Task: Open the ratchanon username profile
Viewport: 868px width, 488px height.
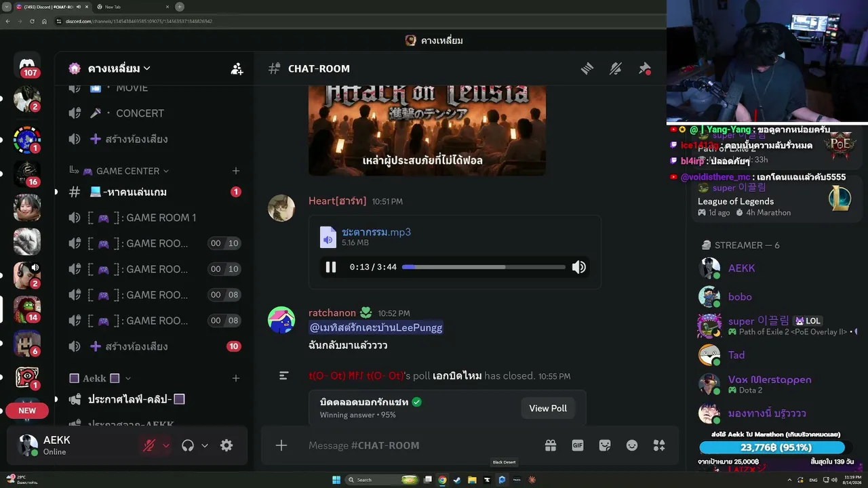Action: coord(332,313)
